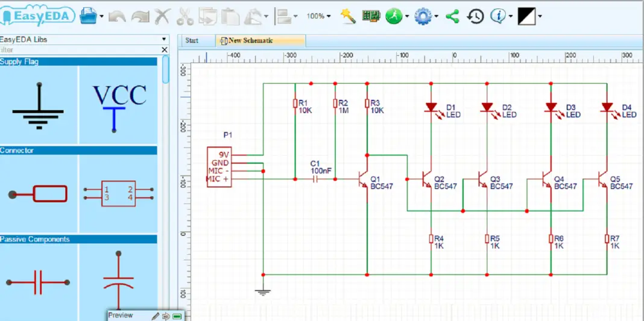
Task: Open the History clock icon
Action: pyautogui.click(x=476, y=16)
